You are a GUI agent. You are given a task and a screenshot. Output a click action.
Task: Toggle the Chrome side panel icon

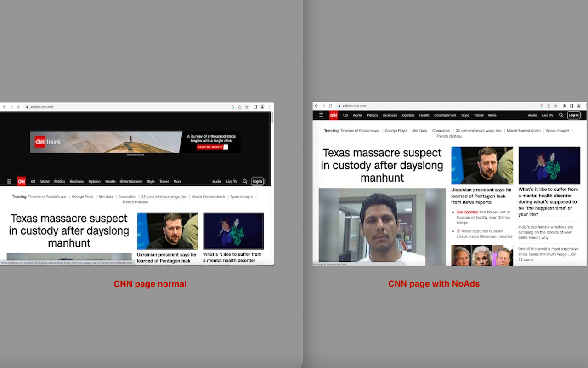coord(571,105)
